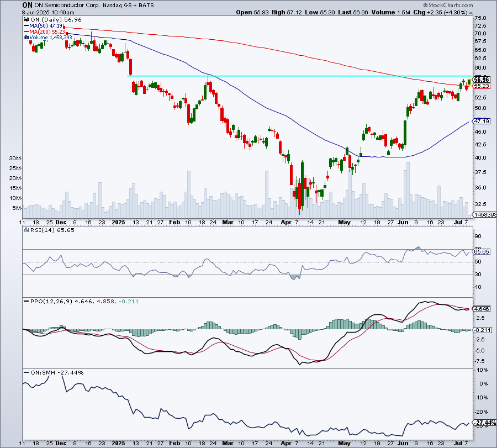Click the 1458393 volume tag on the axis
The image size is (497, 448).
click(x=485, y=215)
